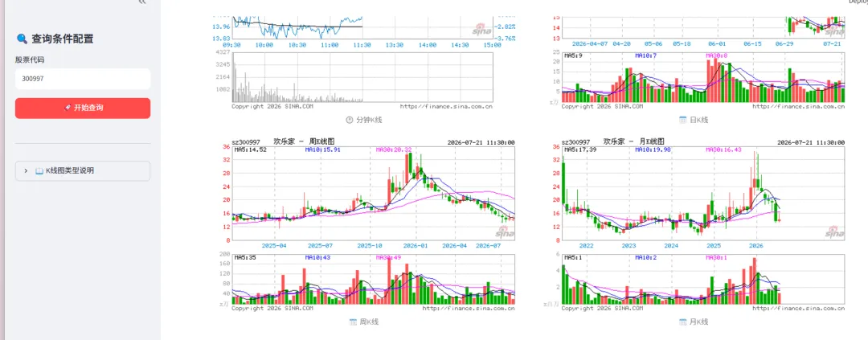Click the clock icon beside 分钟K线
Screen dimensions: 868x340
350,120
